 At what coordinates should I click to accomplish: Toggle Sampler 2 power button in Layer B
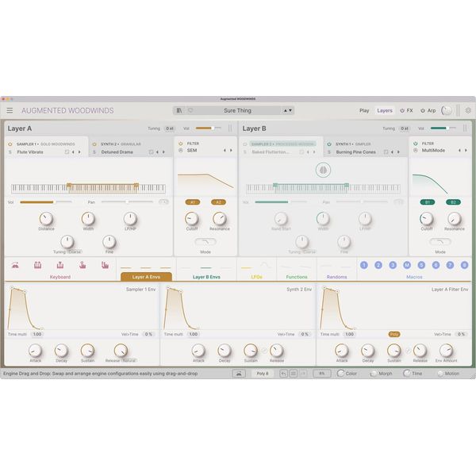pos(245,144)
